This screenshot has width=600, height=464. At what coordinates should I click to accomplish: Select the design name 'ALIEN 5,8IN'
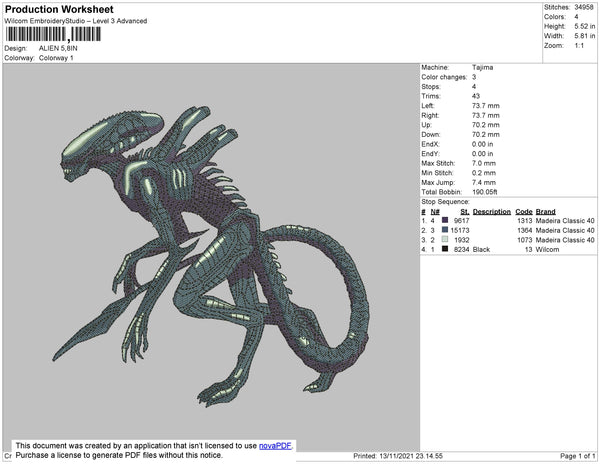(x=58, y=49)
